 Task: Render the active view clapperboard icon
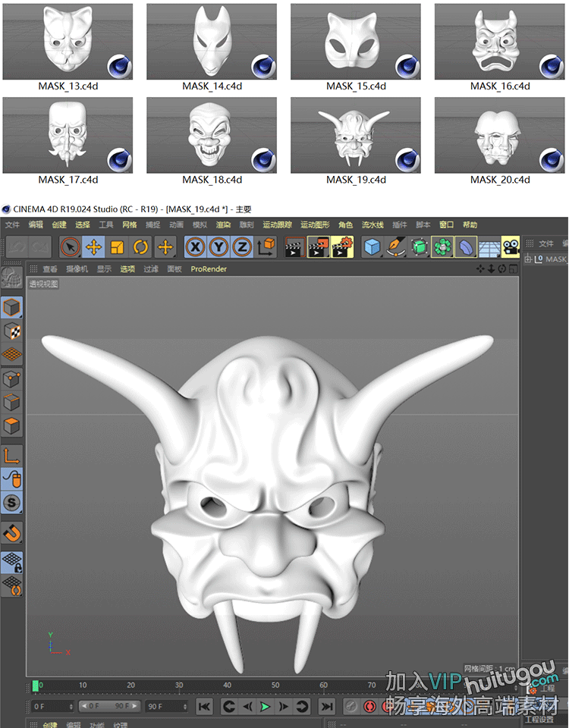[294, 247]
